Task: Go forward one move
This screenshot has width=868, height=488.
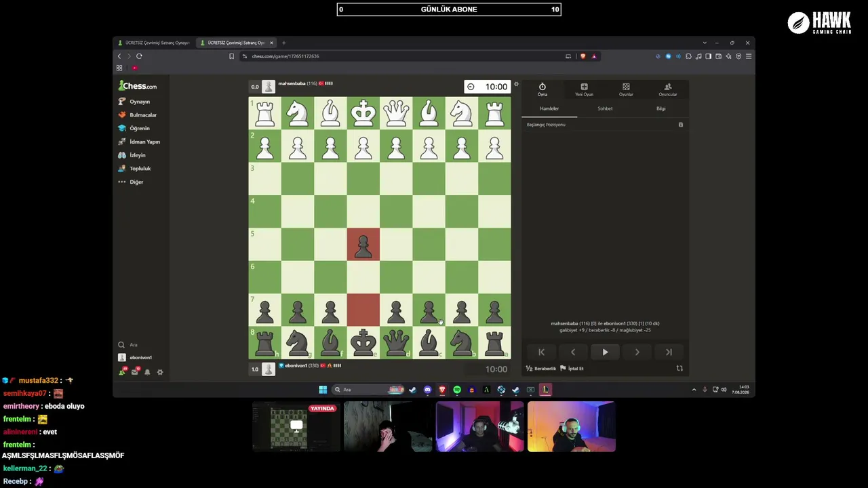Action: coord(637,352)
